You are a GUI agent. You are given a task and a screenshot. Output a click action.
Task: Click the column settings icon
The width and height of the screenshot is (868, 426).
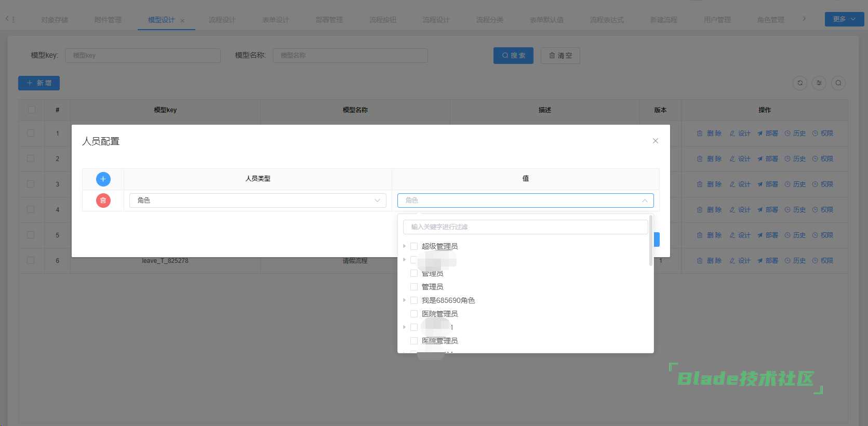[x=819, y=83]
